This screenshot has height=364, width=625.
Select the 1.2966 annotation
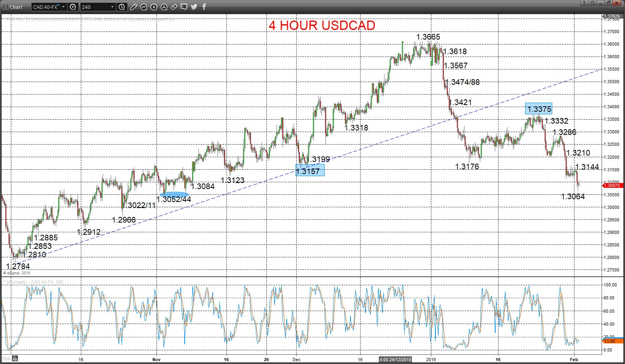[124, 220]
